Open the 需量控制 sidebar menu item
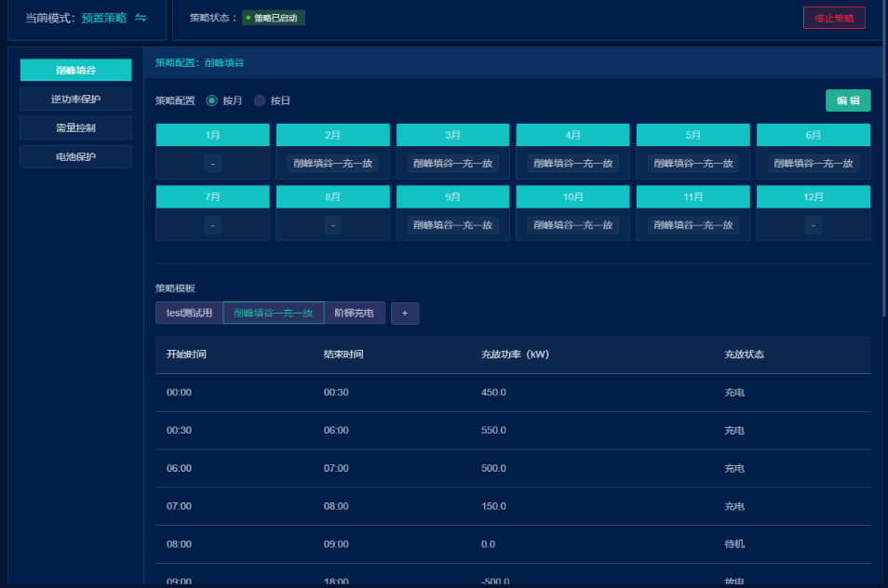The height and width of the screenshot is (588, 888). coord(76,127)
